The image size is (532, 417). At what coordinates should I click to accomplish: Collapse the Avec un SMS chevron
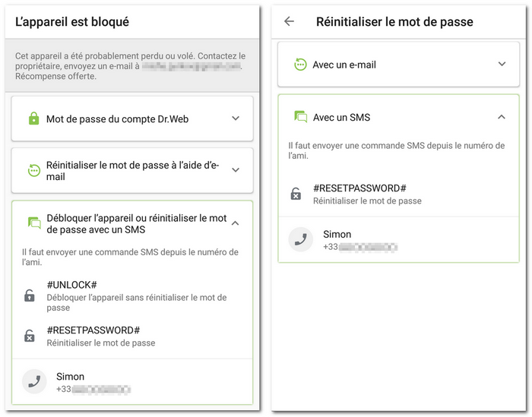502,117
